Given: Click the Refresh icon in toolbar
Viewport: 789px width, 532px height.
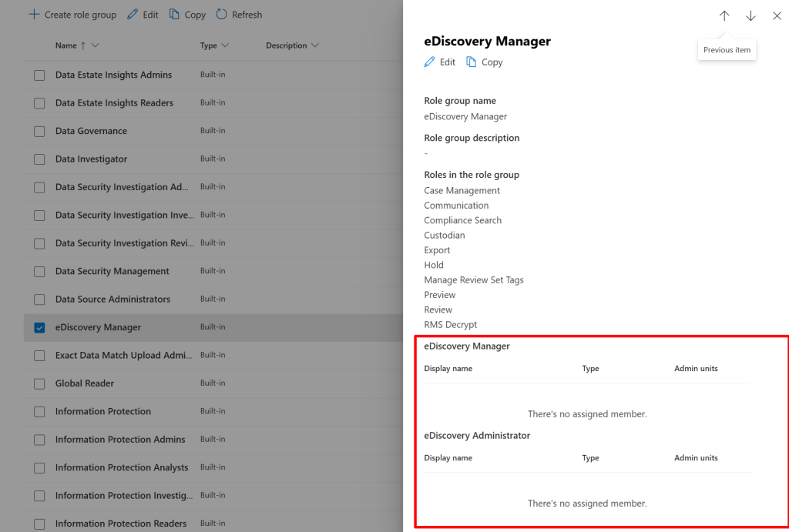Looking at the screenshot, I should click(x=221, y=15).
